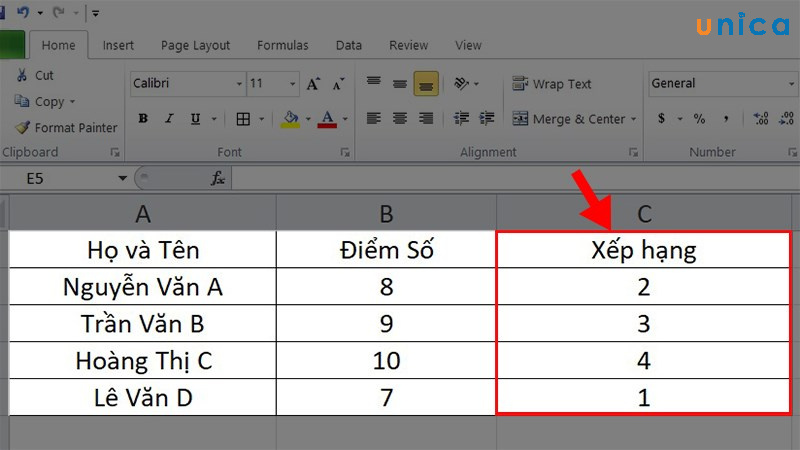Screen dimensions: 800x450
Task: Click Align Text Right icon
Action: 426,118
